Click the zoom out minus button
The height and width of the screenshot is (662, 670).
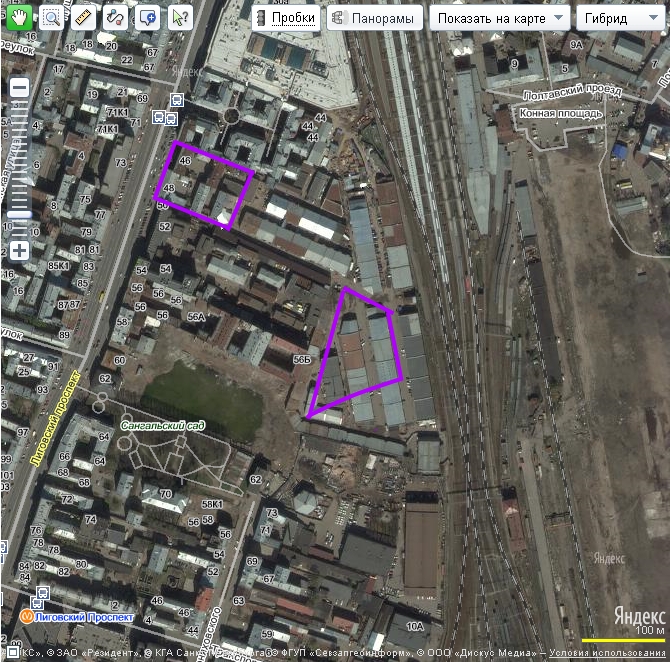click(19, 87)
